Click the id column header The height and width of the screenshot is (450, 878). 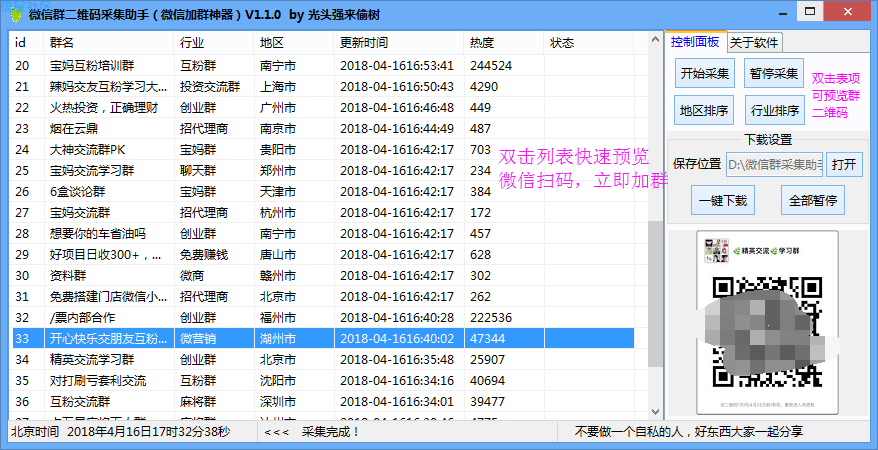27,43
